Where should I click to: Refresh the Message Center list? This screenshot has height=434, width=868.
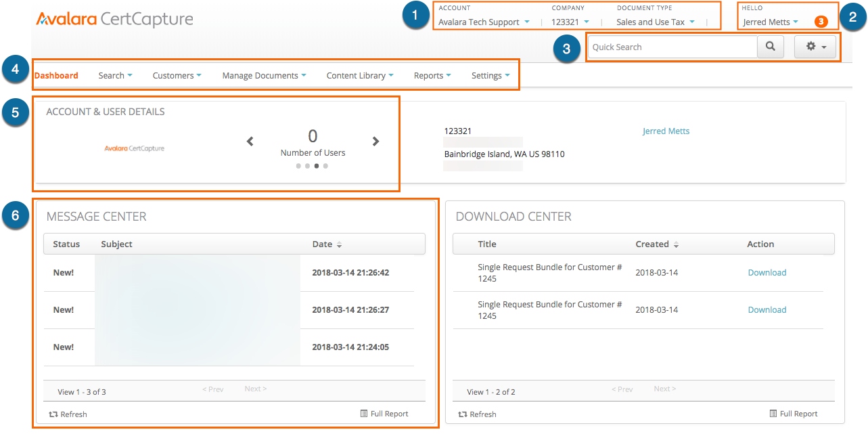coord(68,414)
